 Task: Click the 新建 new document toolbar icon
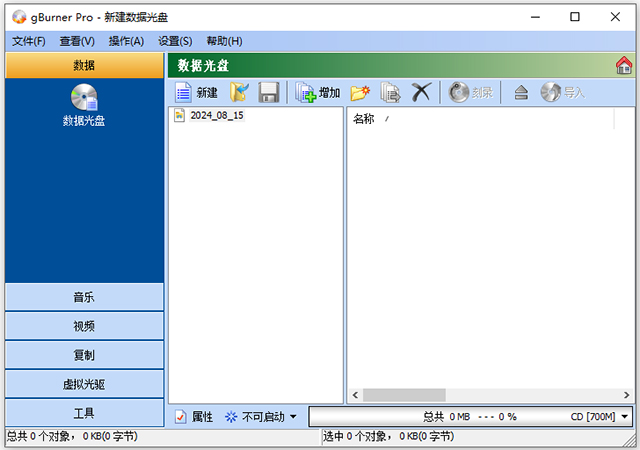(x=183, y=92)
